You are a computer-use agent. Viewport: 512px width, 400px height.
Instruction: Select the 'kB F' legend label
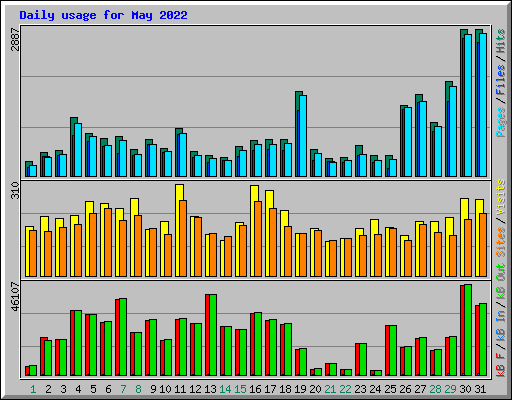501,366
